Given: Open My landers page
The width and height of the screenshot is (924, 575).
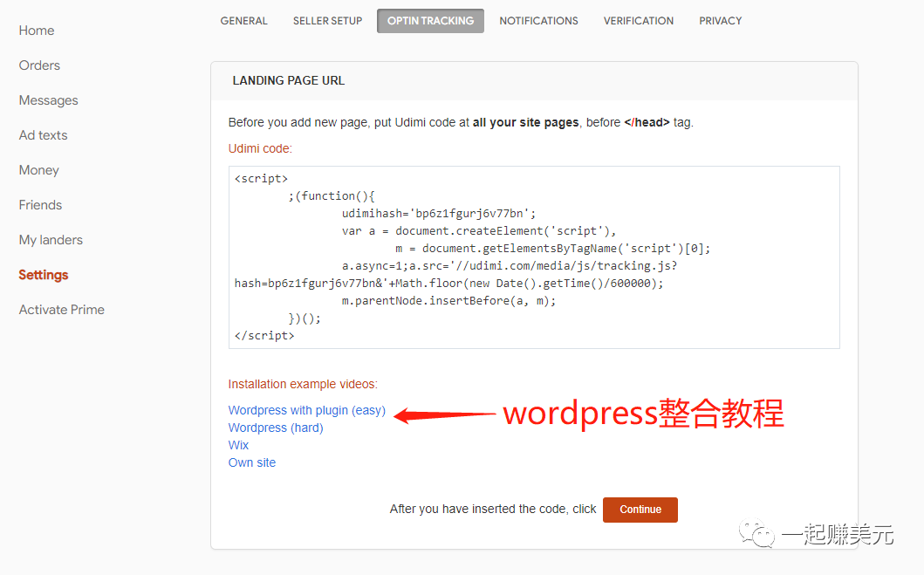Looking at the screenshot, I should point(51,240).
